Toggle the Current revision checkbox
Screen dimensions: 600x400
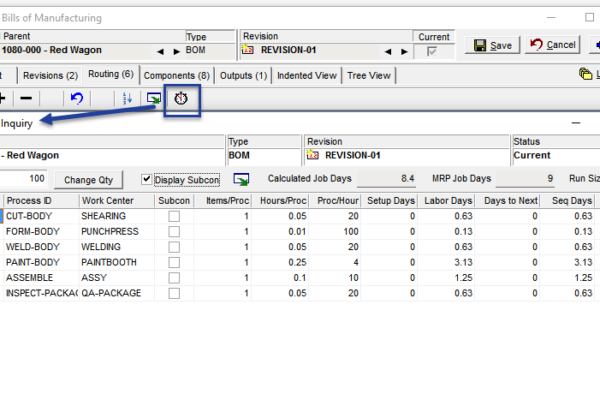tap(432, 51)
